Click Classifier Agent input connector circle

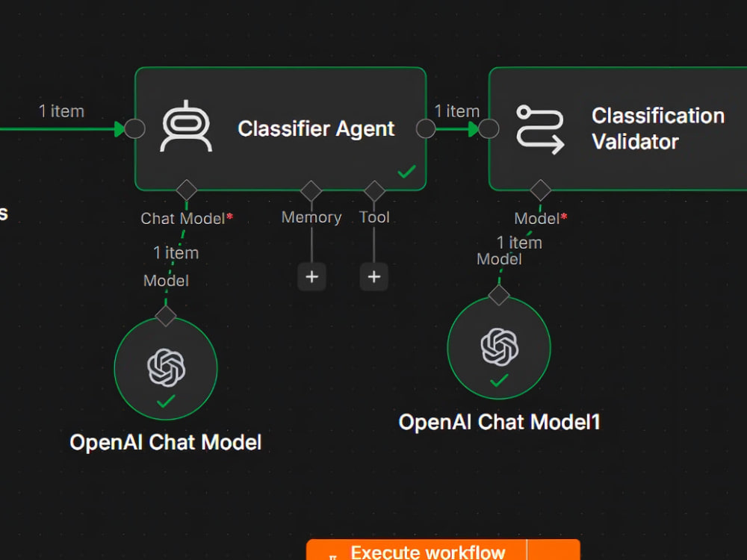point(134,128)
